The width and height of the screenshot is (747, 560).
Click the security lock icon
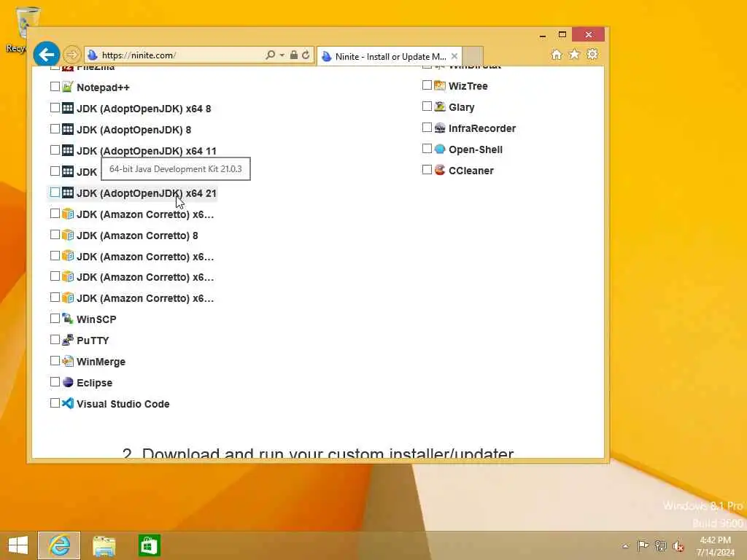(294, 55)
